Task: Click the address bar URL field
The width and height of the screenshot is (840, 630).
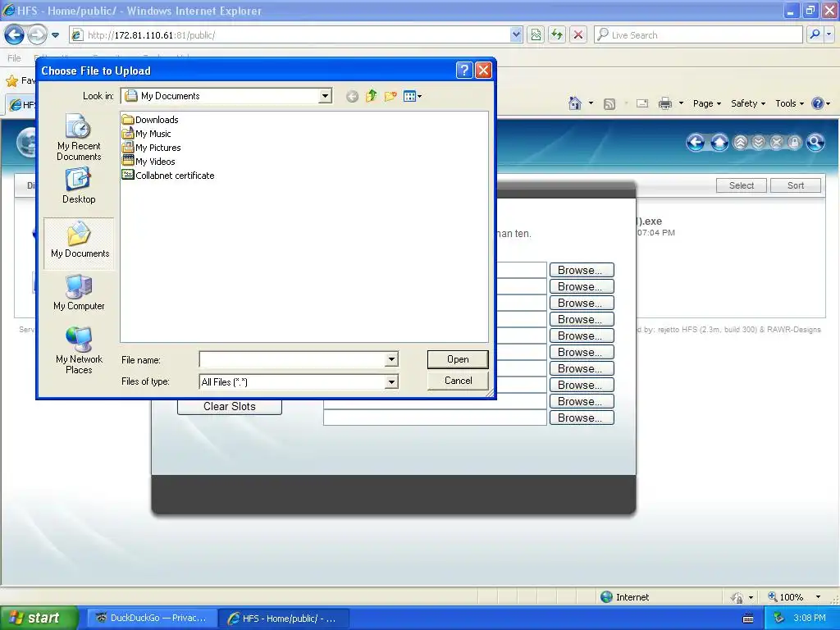Action: (297, 34)
